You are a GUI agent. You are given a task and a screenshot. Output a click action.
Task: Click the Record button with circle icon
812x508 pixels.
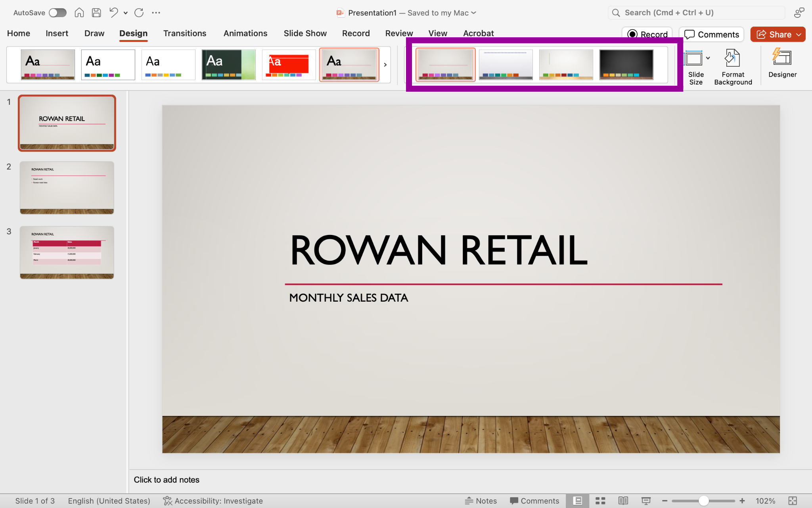pyautogui.click(x=647, y=34)
